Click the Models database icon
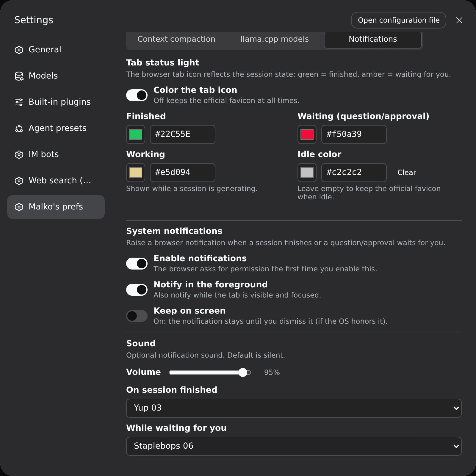Screen dimensions: 476x476 19,76
